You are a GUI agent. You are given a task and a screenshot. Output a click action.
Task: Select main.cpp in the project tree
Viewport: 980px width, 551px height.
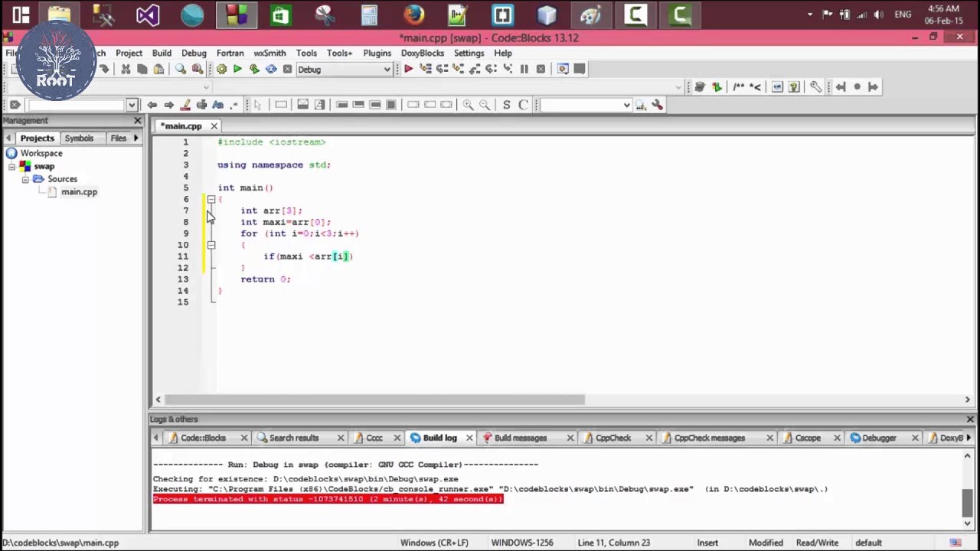pyautogui.click(x=79, y=192)
